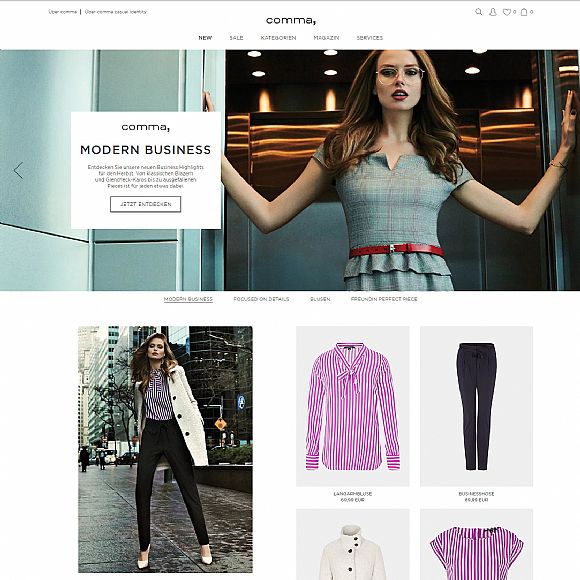The image size is (580, 580).
Task: Open the striped Langarmbluse product thumbnail
Action: click(353, 406)
